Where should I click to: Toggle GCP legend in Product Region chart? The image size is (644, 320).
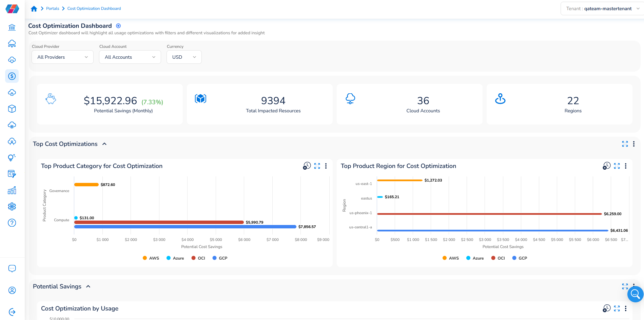[x=520, y=258]
